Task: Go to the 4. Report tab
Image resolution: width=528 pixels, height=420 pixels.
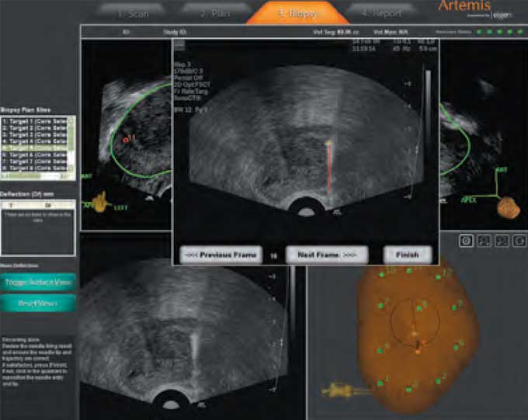Action: pyautogui.click(x=381, y=14)
